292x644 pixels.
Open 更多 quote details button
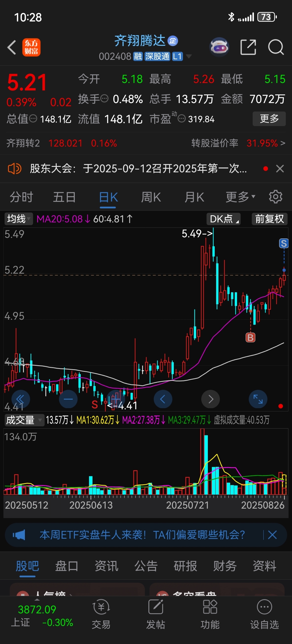tap(269, 118)
